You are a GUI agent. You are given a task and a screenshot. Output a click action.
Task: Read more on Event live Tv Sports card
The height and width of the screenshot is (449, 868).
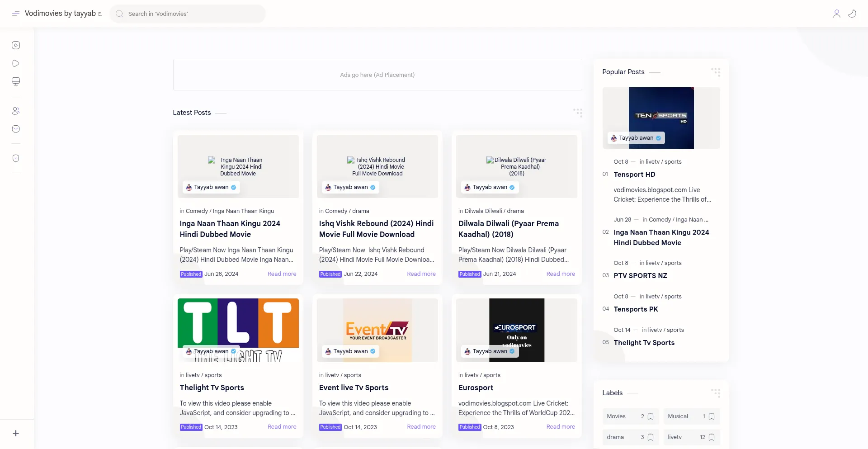421,426
